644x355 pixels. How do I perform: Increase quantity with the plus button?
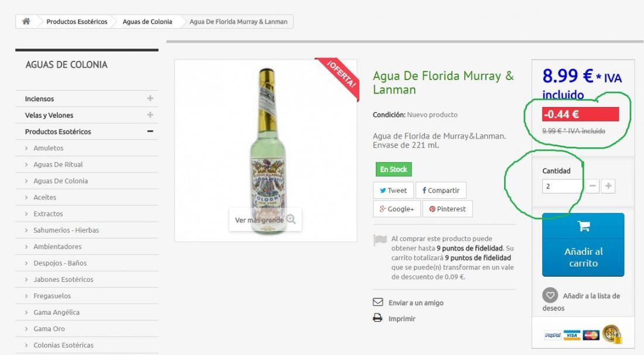tap(608, 186)
